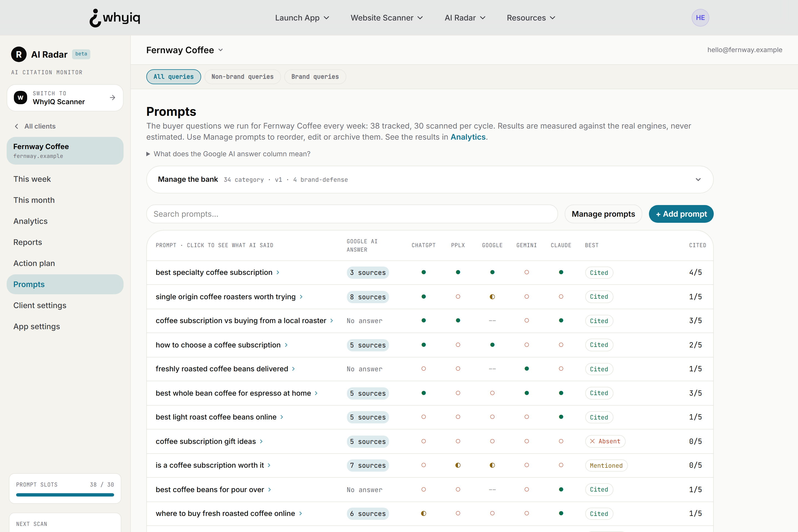Click the prompt slots progress bar
The width and height of the screenshot is (798, 532).
tap(65, 495)
